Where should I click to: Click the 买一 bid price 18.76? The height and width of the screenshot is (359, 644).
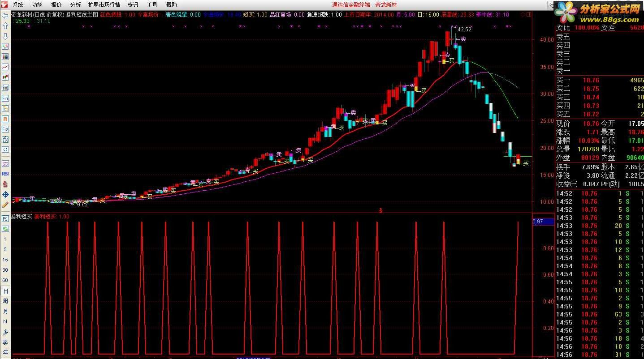coord(591,81)
